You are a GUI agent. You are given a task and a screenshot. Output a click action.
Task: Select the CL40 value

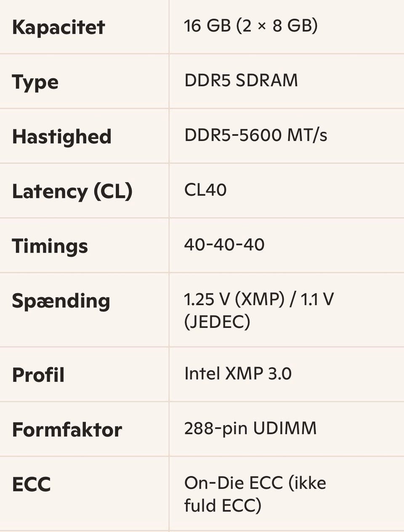[x=205, y=190]
